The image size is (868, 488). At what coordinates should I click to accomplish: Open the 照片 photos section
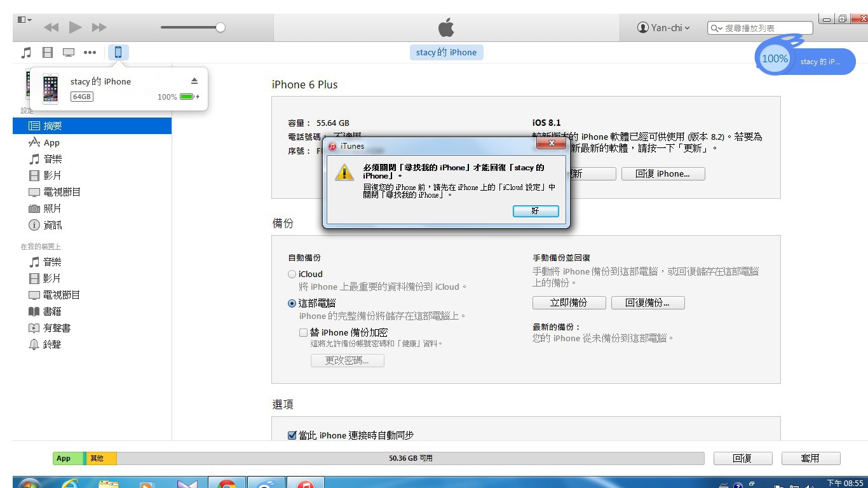pyautogui.click(x=92, y=208)
